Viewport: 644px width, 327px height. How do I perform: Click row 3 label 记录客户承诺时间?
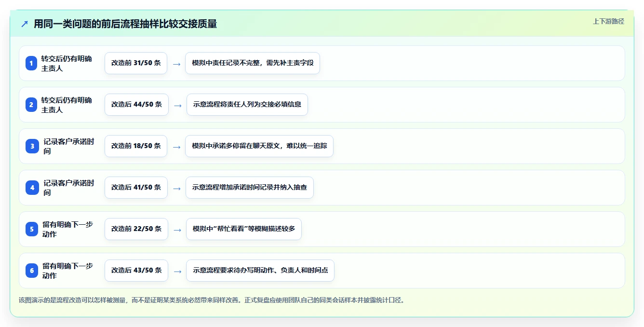pyautogui.click(x=69, y=146)
